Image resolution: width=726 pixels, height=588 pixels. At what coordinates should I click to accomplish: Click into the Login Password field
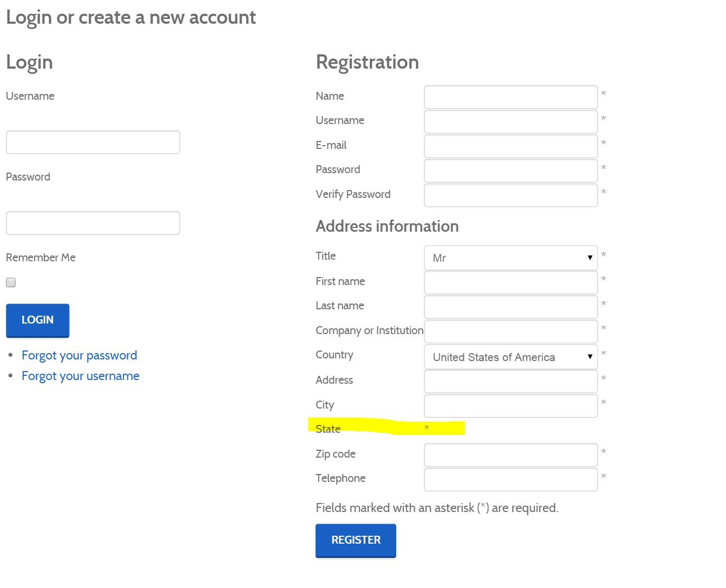point(93,223)
